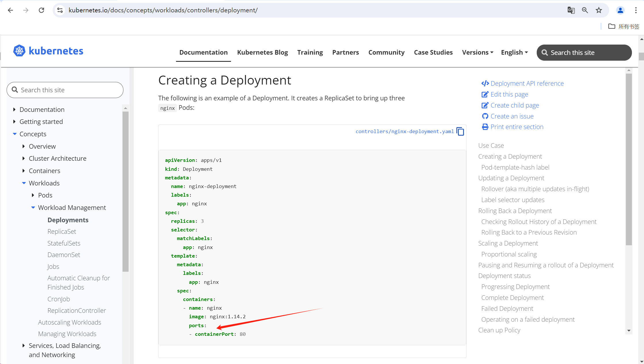
Task: Expand Services, Load Balancing, and Networking
Action: click(x=24, y=346)
